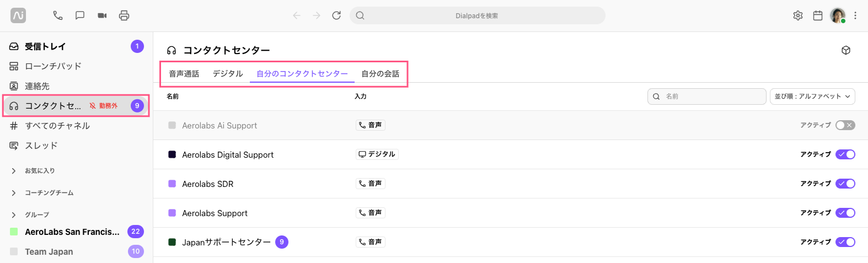
Task: Open Aerolabs SDR contact center
Action: [510, 184]
